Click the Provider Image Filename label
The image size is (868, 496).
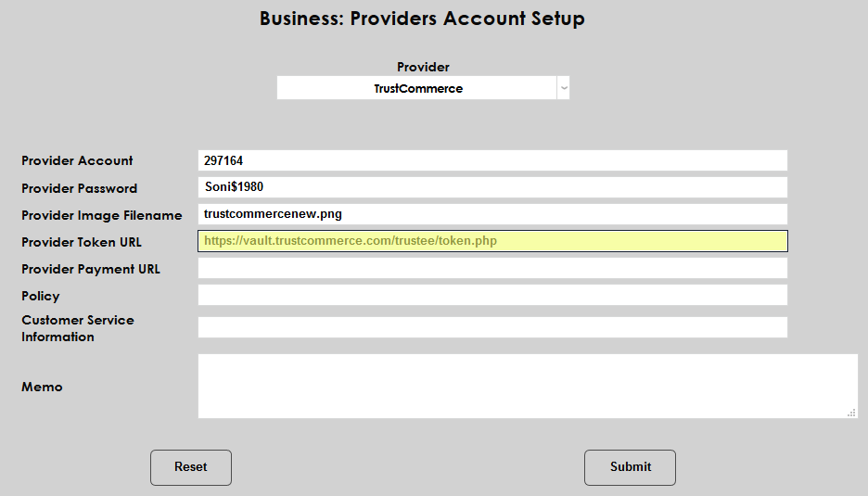click(x=102, y=215)
